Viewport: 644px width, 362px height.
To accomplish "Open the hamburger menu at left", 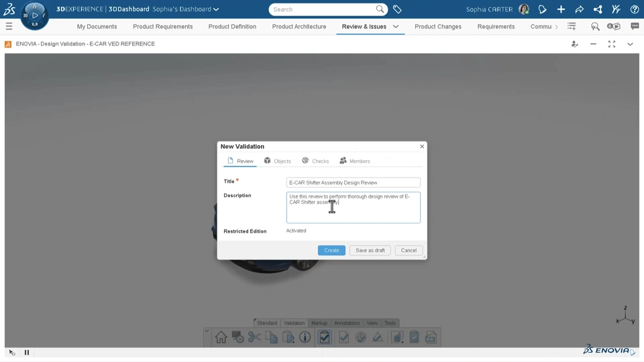I will [9, 27].
